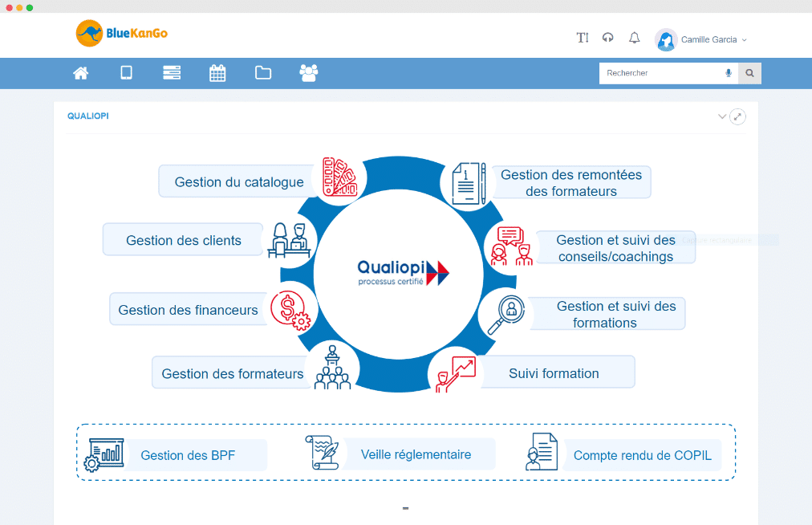
Task: Open the stacked list server icon
Action: [x=172, y=72]
